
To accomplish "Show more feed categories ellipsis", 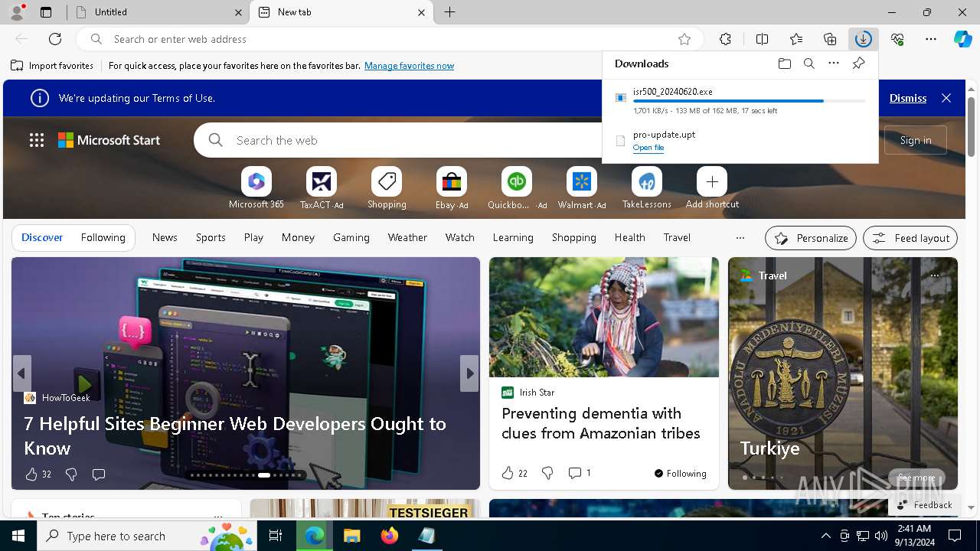I will [x=740, y=238].
